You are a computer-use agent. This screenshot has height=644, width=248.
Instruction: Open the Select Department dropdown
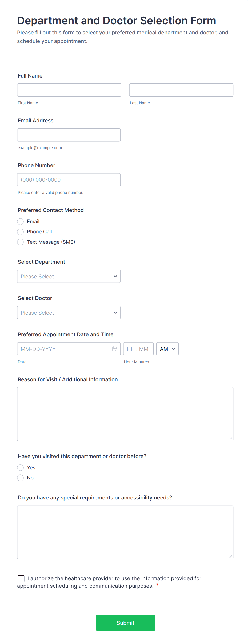pyautogui.click(x=69, y=277)
